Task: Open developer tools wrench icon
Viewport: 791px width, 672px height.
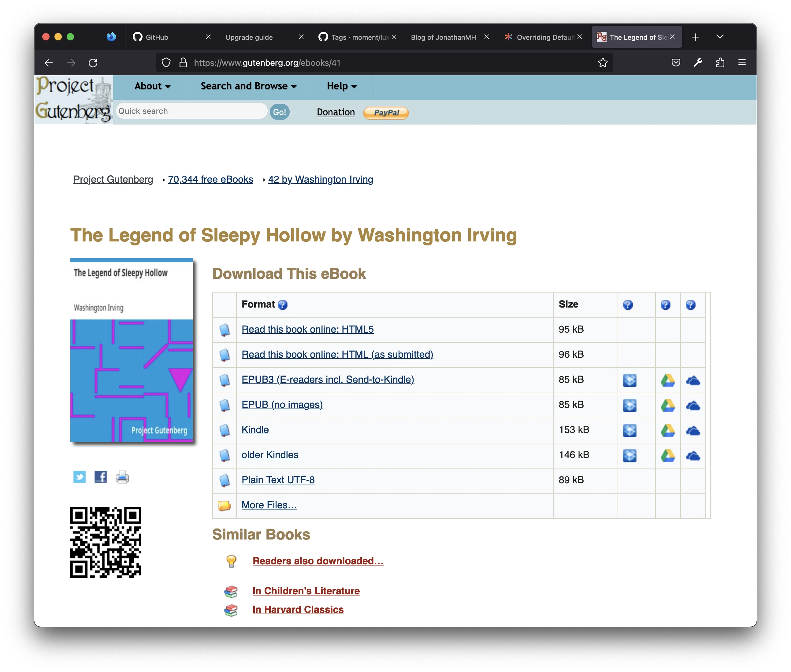Action: (698, 63)
